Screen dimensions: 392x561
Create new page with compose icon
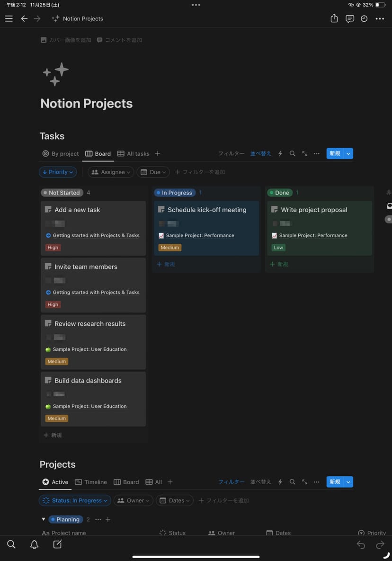click(57, 544)
